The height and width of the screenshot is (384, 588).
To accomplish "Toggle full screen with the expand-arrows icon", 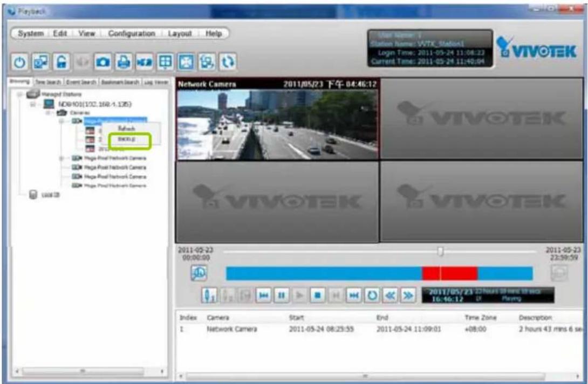I will (186, 62).
